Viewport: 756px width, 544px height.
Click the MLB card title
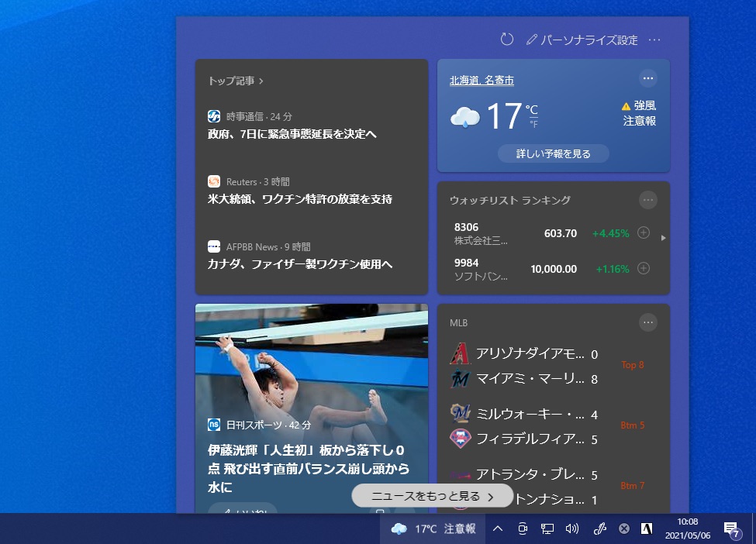[x=458, y=323]
